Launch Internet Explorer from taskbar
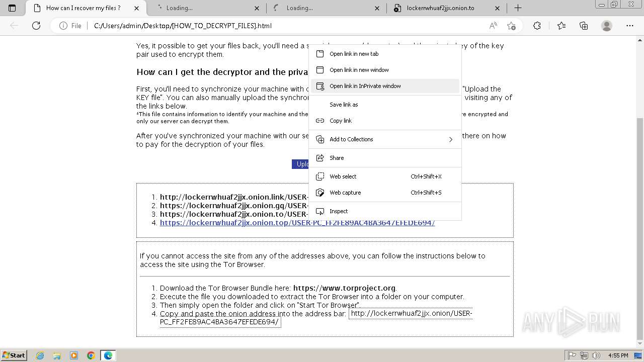 pos(40,355)
